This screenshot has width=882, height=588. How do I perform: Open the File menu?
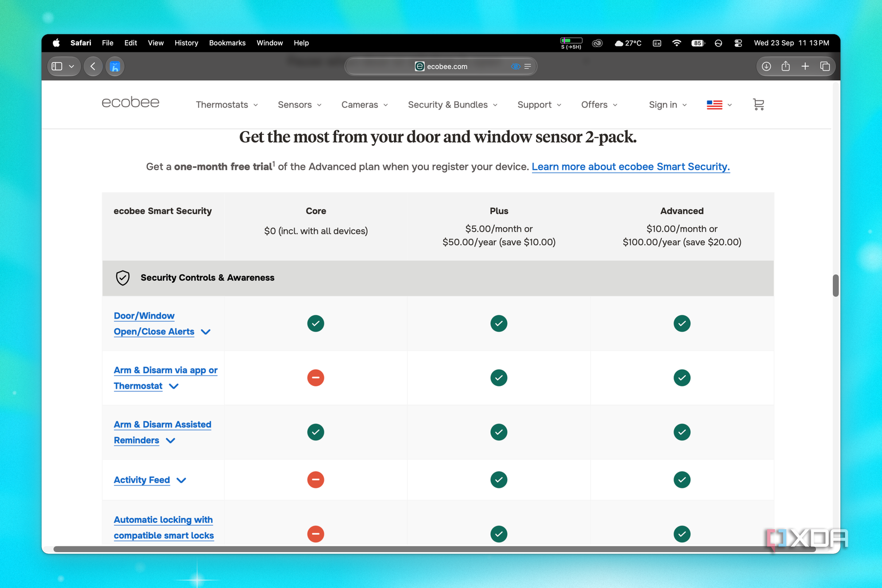[x=107, y=43]
